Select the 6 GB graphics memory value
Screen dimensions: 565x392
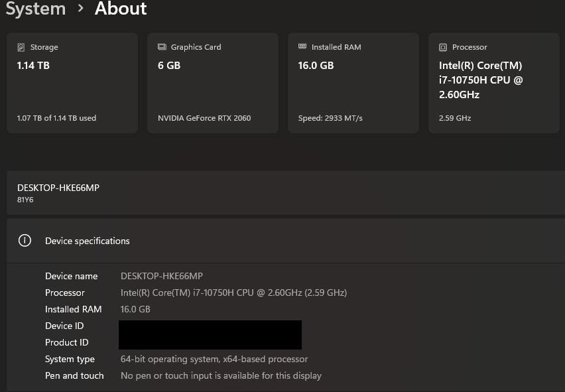pyautogui.click(x=169, y=66)
